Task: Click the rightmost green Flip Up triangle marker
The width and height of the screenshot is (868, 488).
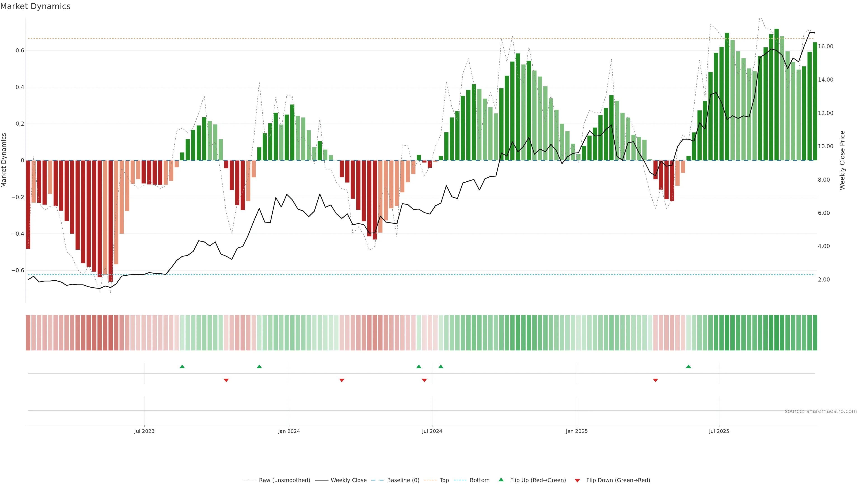Action: tap(688, 366)
